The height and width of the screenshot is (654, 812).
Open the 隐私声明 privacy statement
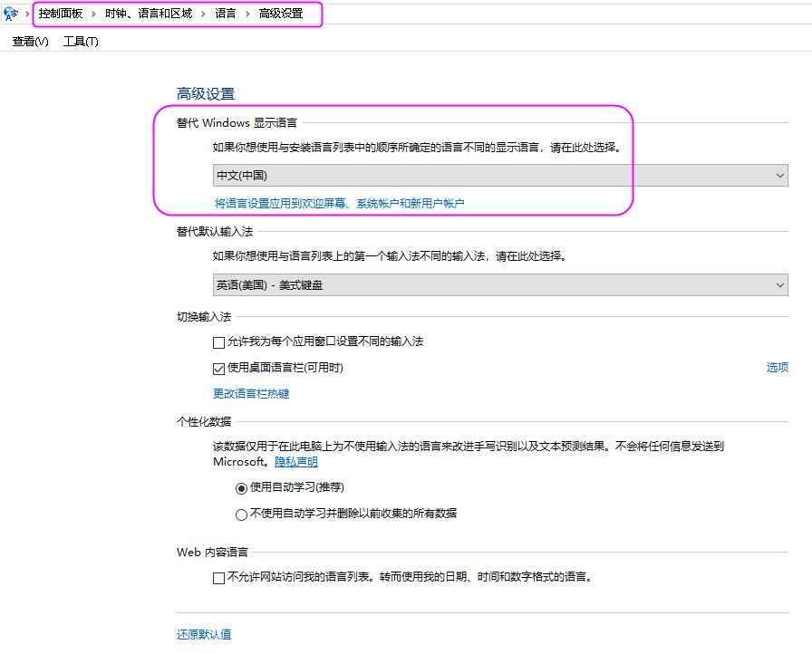coord(295,462)
